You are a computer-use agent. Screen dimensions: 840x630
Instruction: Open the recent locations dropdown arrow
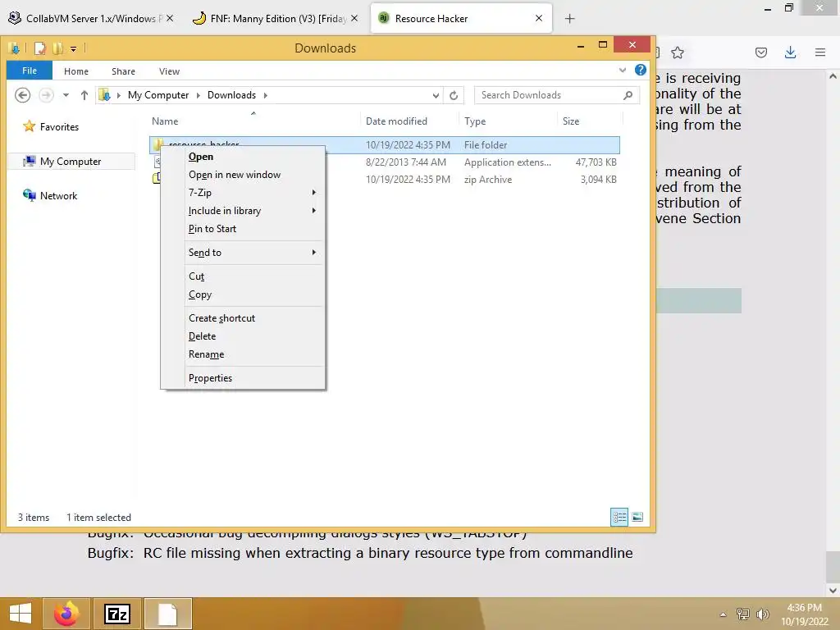[x=66, y=95]
